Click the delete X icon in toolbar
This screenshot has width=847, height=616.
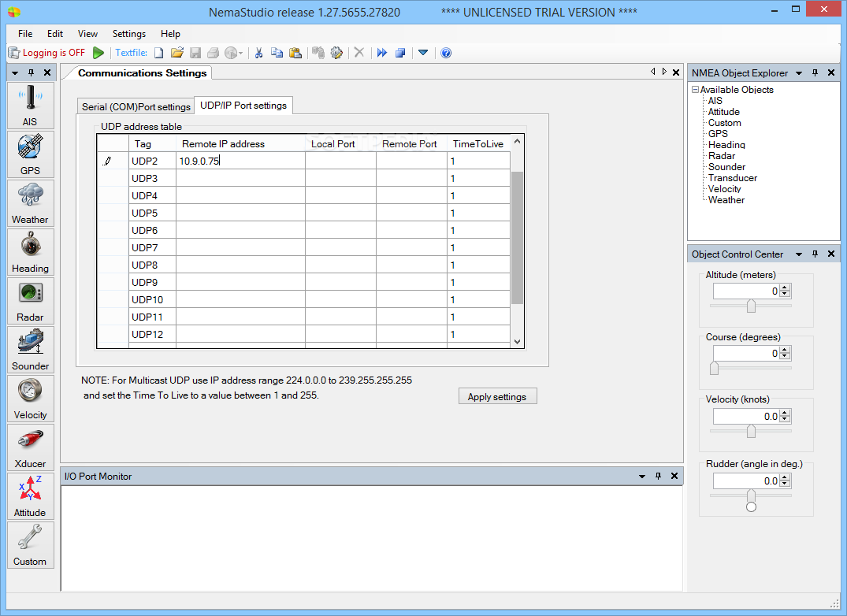tap(359, 53)
